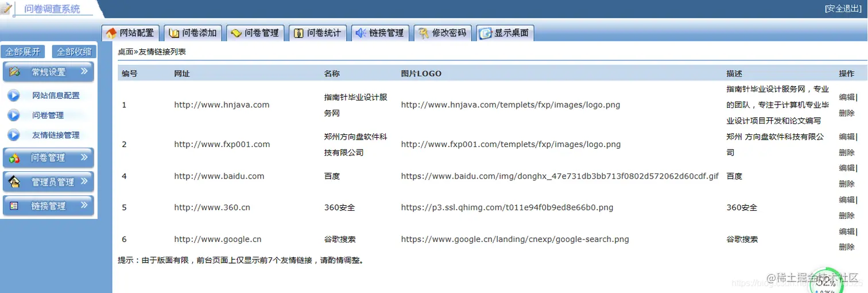Open the 修改密码 tab
The image size is (868, 293).
coord(442,33)
